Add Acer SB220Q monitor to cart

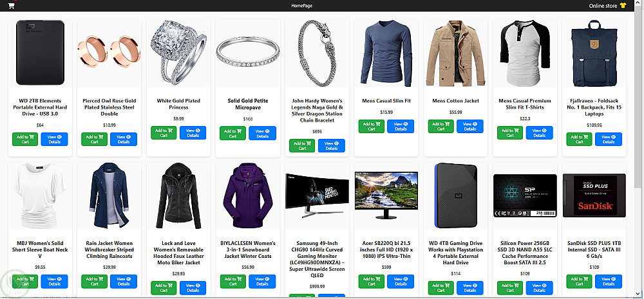coord(372,282)
